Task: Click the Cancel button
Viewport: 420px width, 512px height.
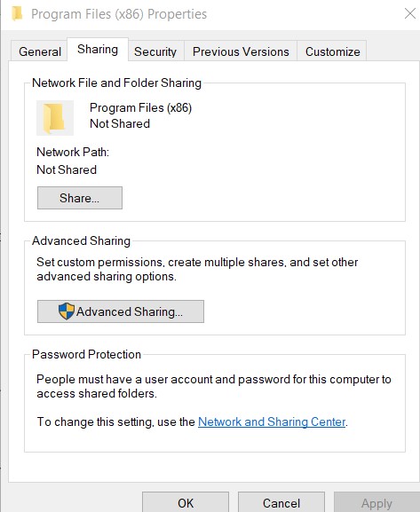Action: pyautogui.click(x=281, y=502)
